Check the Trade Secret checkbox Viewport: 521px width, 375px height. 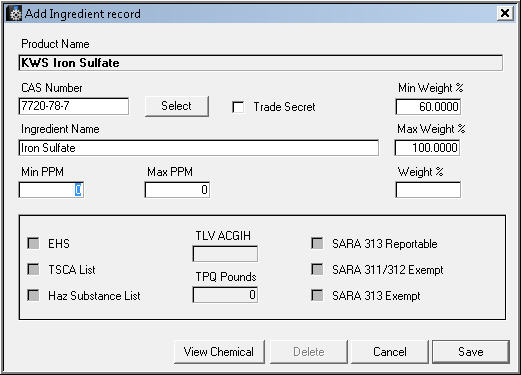click(238, 107)
